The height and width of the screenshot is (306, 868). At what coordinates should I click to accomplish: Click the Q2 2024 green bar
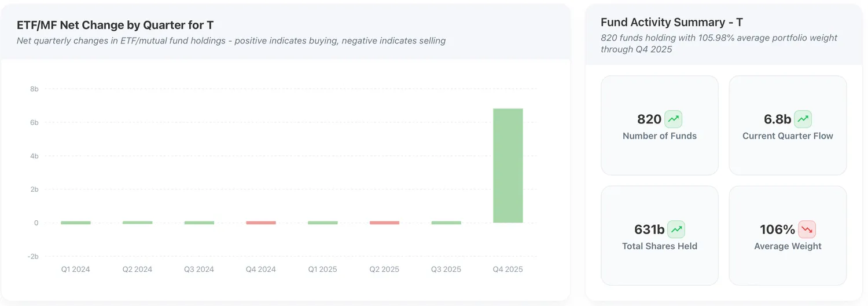[138, 223]
